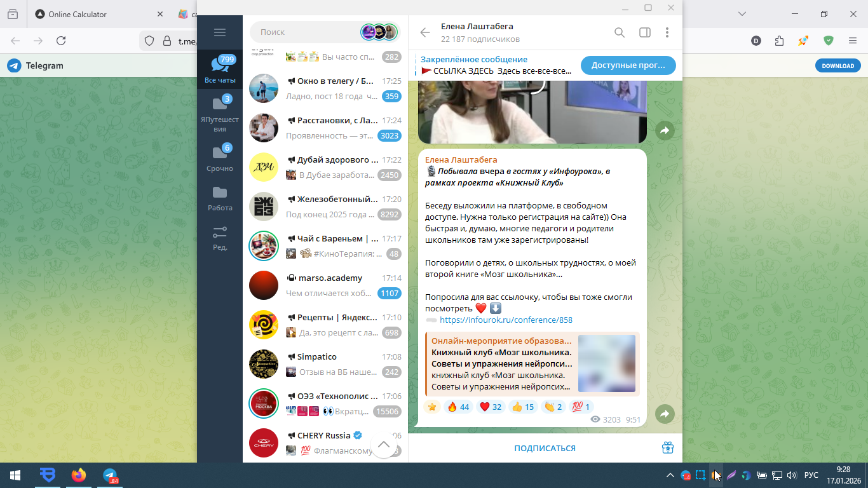This screenshot has width=868, height=488.
Task: Open the three-dots channel options menu
Action: [x=667, y=32]
